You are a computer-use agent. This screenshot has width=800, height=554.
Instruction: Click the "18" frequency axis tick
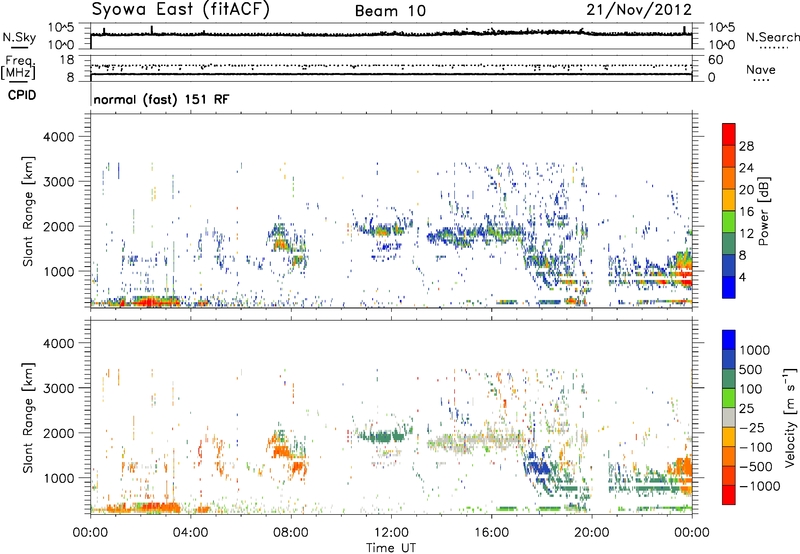[x=67, y=60]
